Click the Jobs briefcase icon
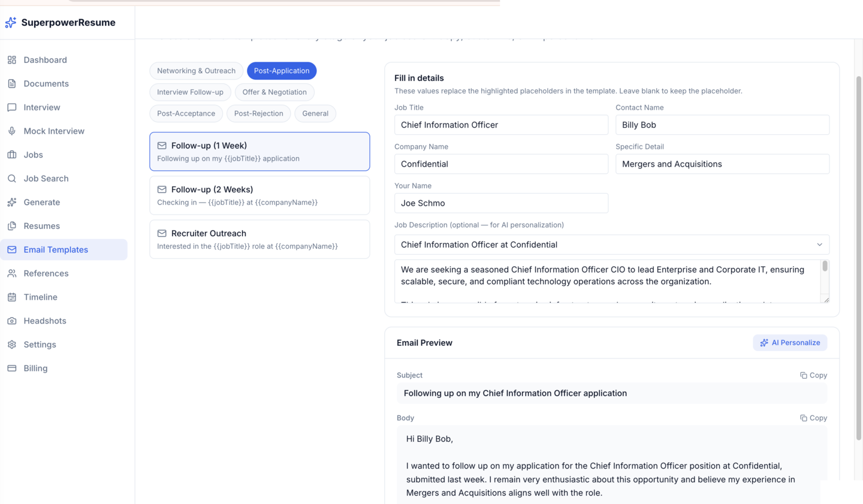The width and height of the screenshot is (863, 504). [11, 155]
